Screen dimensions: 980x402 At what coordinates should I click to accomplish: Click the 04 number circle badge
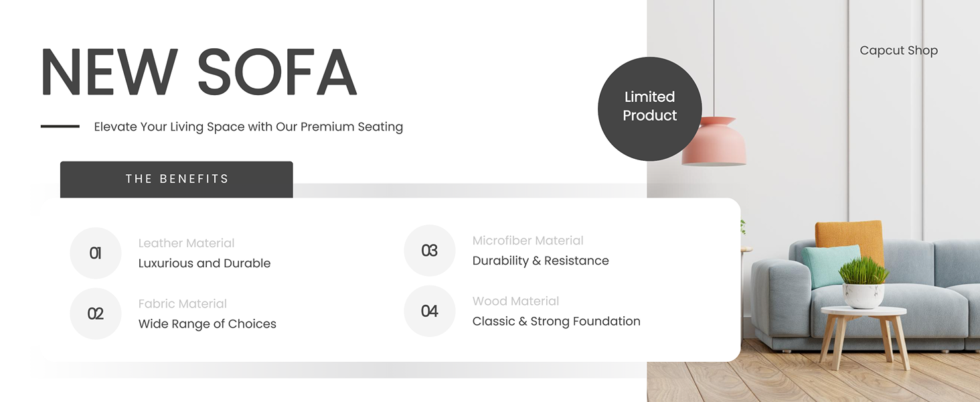tap(430, 311)
